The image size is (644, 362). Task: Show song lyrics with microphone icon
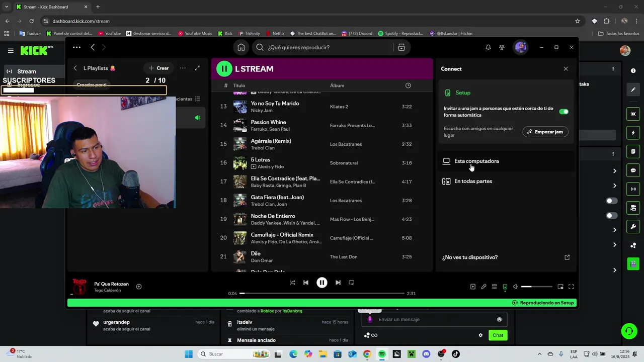484,287
